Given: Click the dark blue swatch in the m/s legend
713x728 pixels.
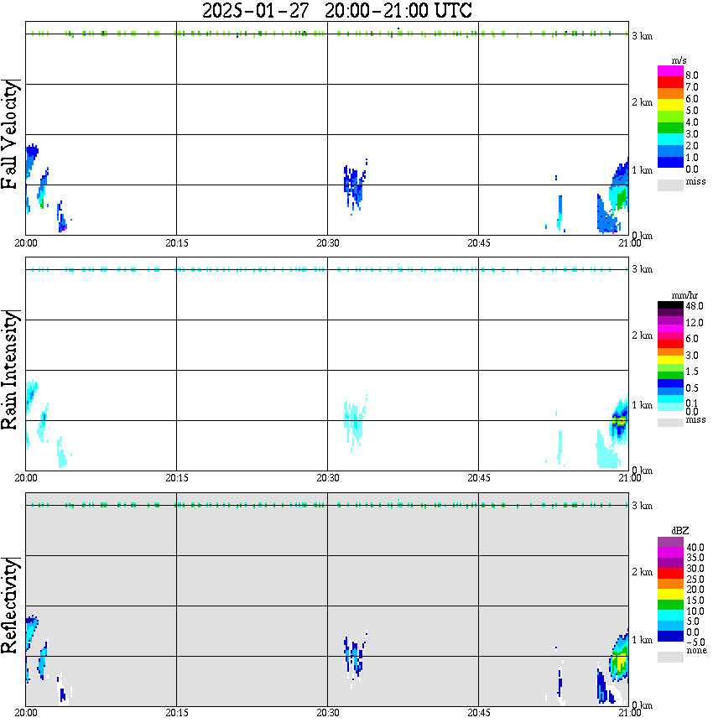Looking at the screenshot, I should point(670,163).
